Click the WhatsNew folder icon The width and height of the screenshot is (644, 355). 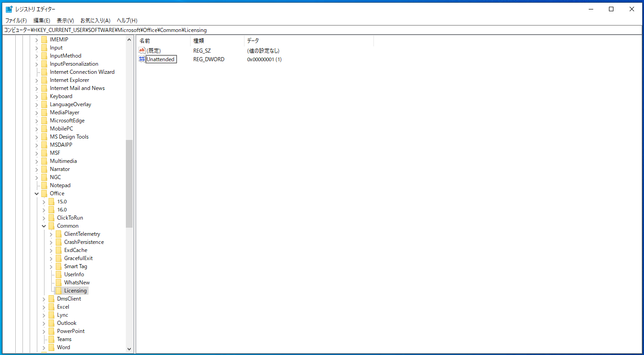[59, 283]
